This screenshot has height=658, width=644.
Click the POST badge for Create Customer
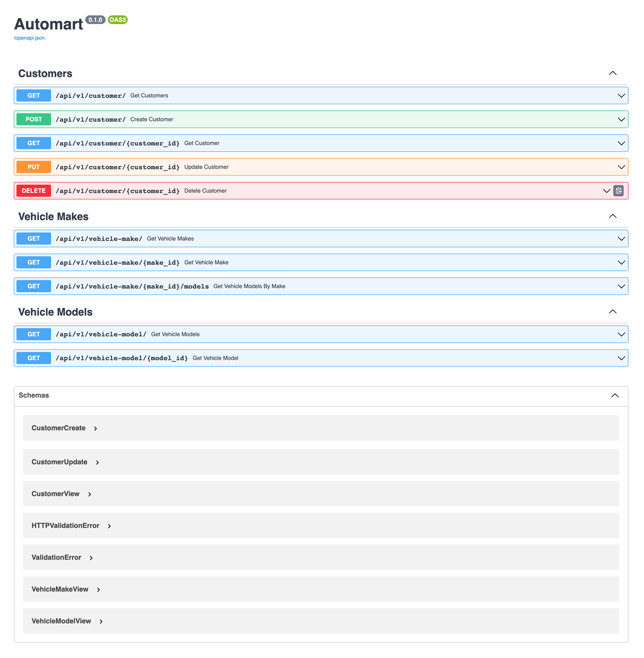point(34,119)
